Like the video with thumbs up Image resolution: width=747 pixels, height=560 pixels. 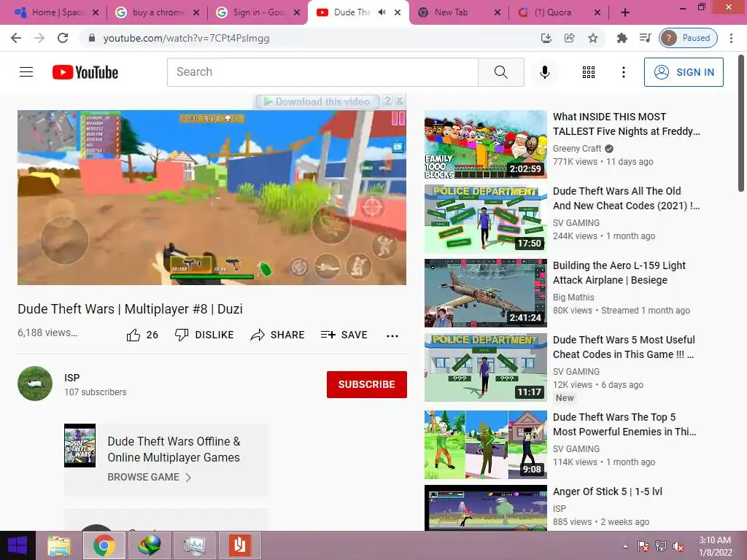click(x=142, y=335)
